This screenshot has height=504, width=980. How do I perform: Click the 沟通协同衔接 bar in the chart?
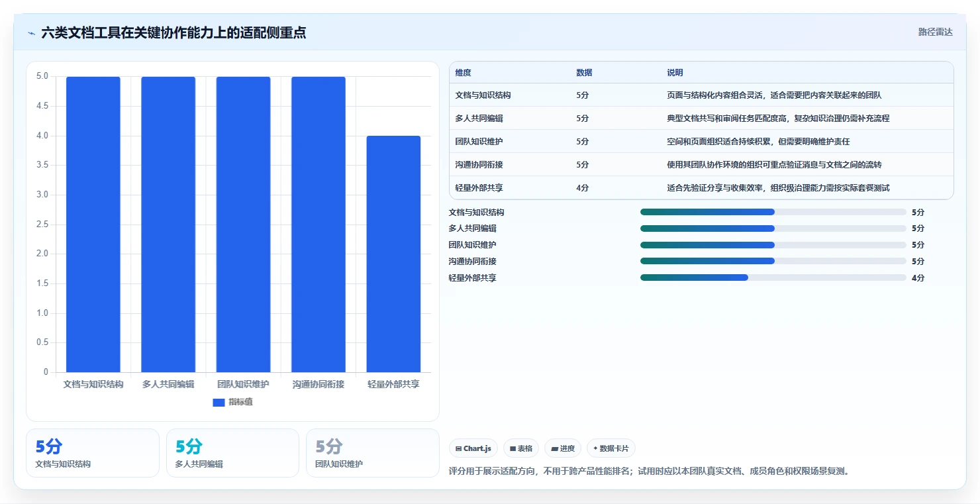318,225
